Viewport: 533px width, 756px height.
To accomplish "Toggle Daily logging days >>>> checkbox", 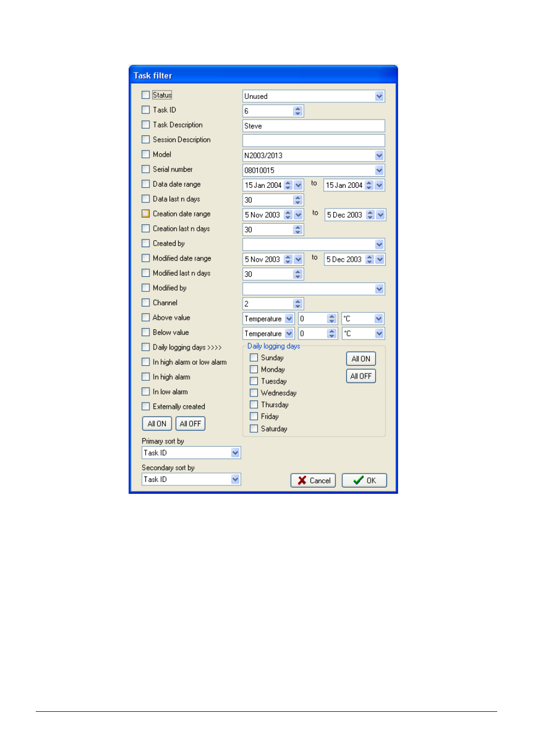I will click(145, 347).
